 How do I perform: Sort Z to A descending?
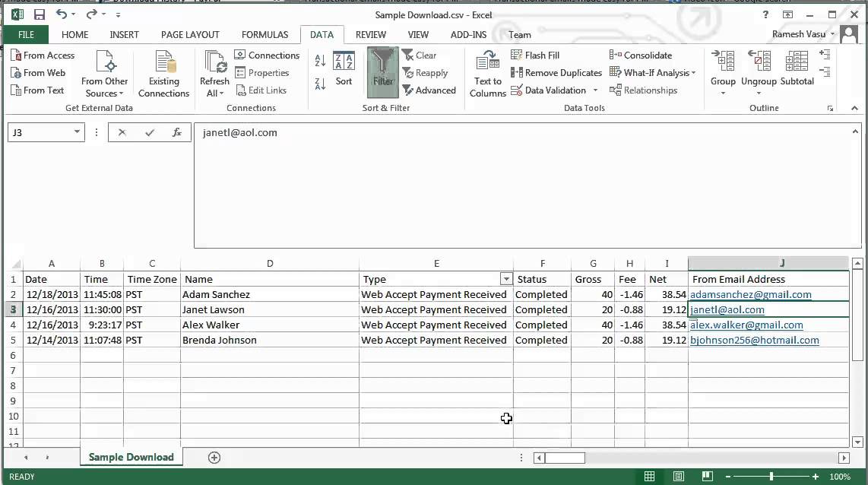tap(320, 84)
